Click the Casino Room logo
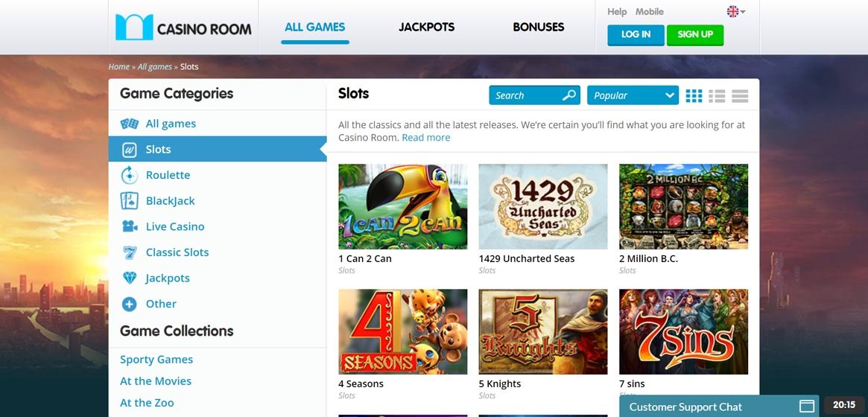The image size is (868, 417). point(183,28)
